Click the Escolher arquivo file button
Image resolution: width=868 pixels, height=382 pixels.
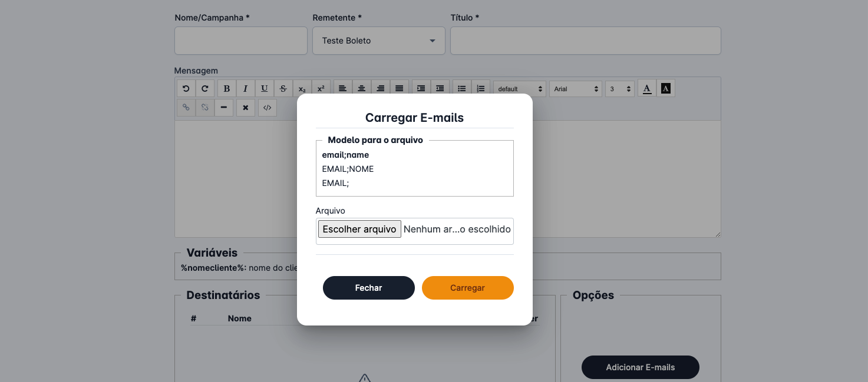[359, 229]
